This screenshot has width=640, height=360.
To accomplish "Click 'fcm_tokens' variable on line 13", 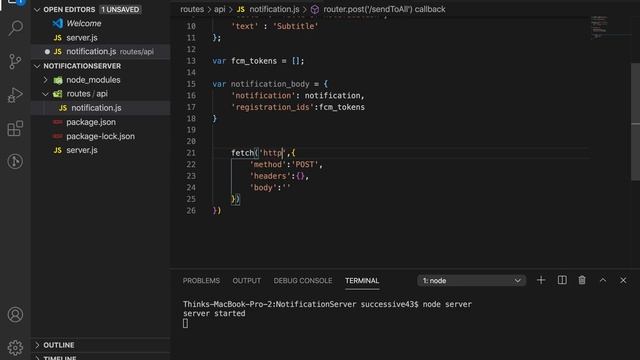I will point(254,61).
